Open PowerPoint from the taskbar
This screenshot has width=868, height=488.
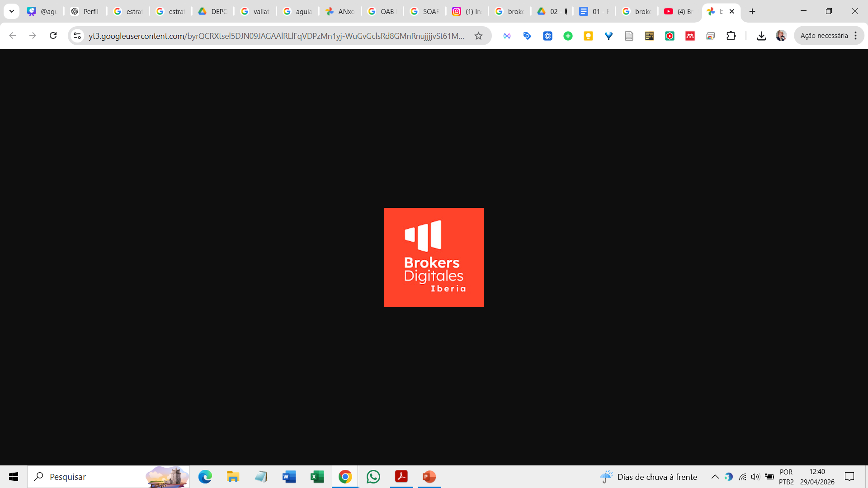pos(429,477)
